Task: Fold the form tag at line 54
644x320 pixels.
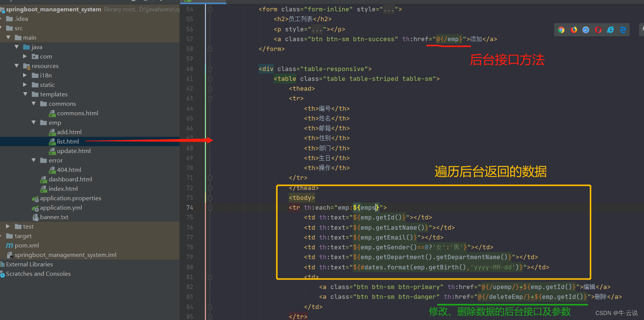Action: tap(210, 9)
